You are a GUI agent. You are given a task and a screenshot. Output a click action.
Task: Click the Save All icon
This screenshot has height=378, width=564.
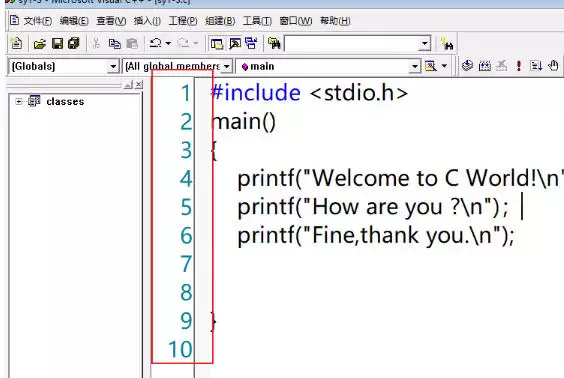point(74,44)
